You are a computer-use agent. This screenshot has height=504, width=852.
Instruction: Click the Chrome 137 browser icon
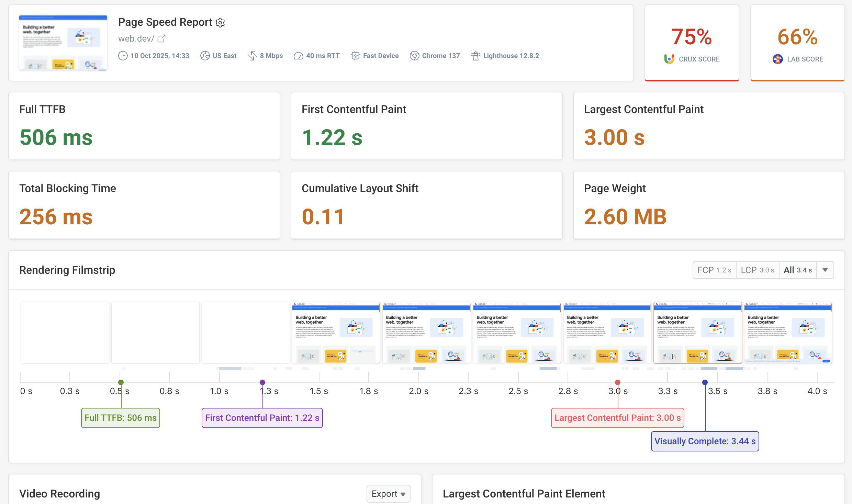[x=414, y=56]
